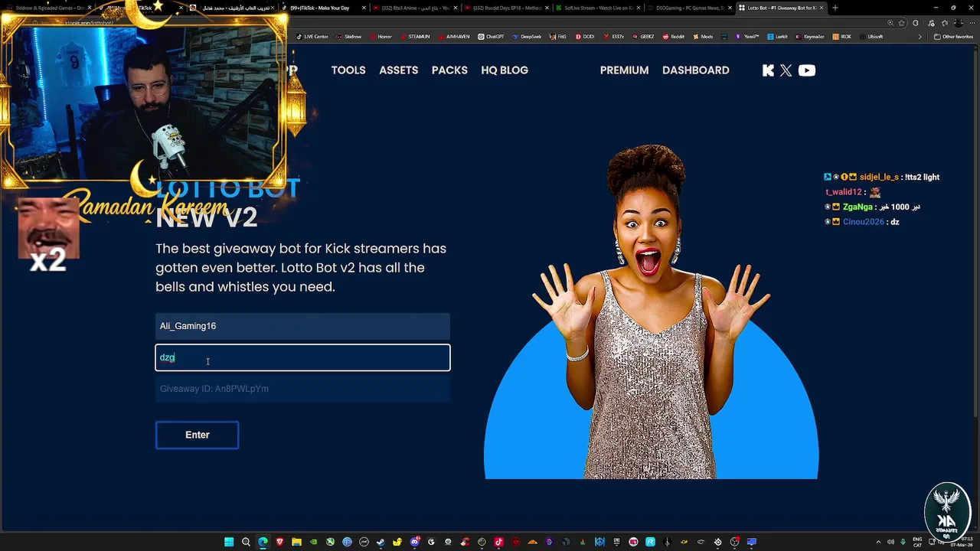Click the Enter giveaway button
The width and height of the screenshot is (980, 551).
pyautogui.click(x=198, y=435)
